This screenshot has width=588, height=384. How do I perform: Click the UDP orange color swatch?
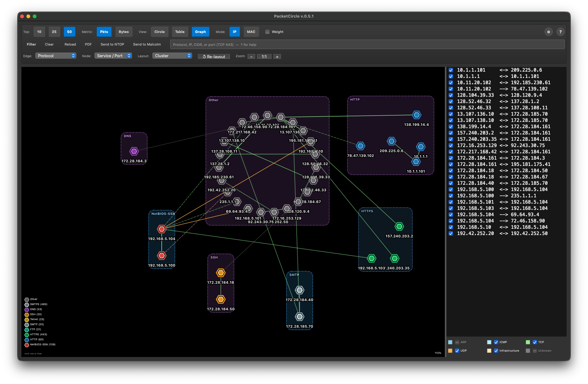coord(450,351)
